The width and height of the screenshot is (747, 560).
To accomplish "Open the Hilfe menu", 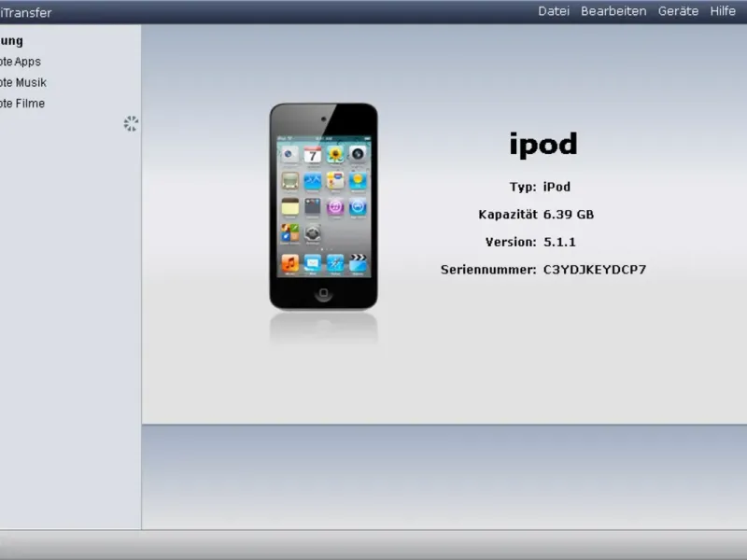I will [723, 11].
